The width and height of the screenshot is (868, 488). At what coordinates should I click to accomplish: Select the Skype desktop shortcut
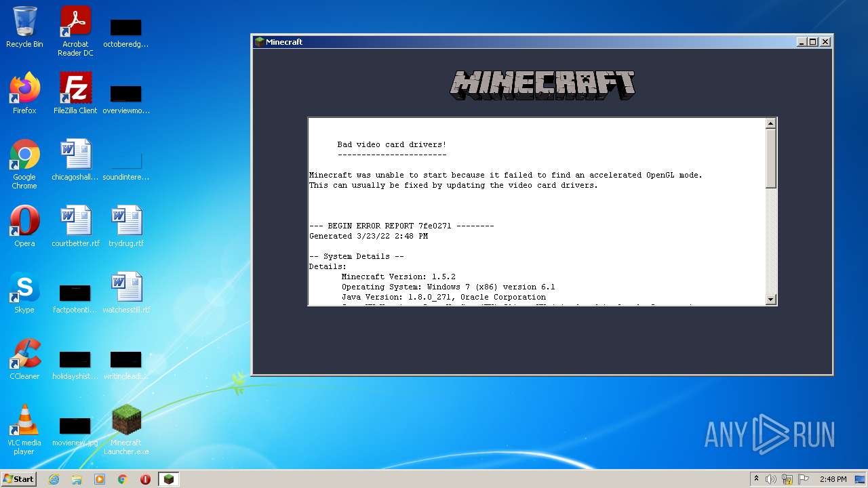[x=24, y=293]
